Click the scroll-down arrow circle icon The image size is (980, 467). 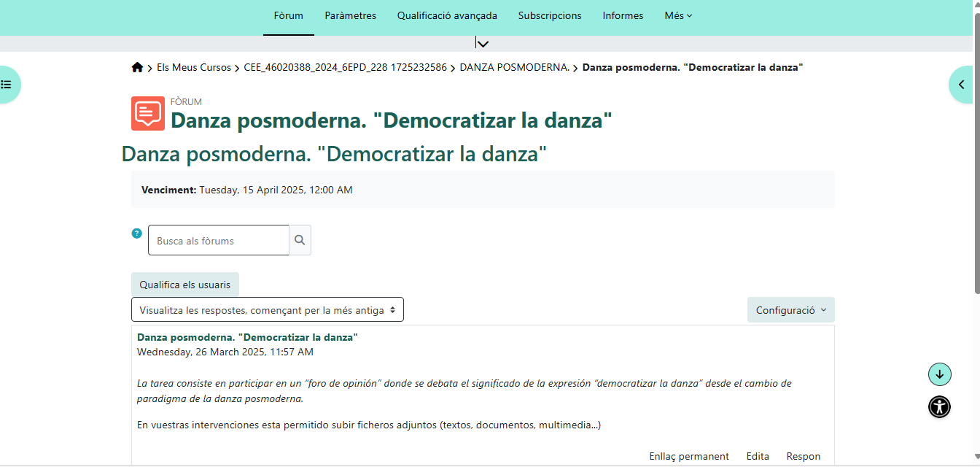[939, 374]
